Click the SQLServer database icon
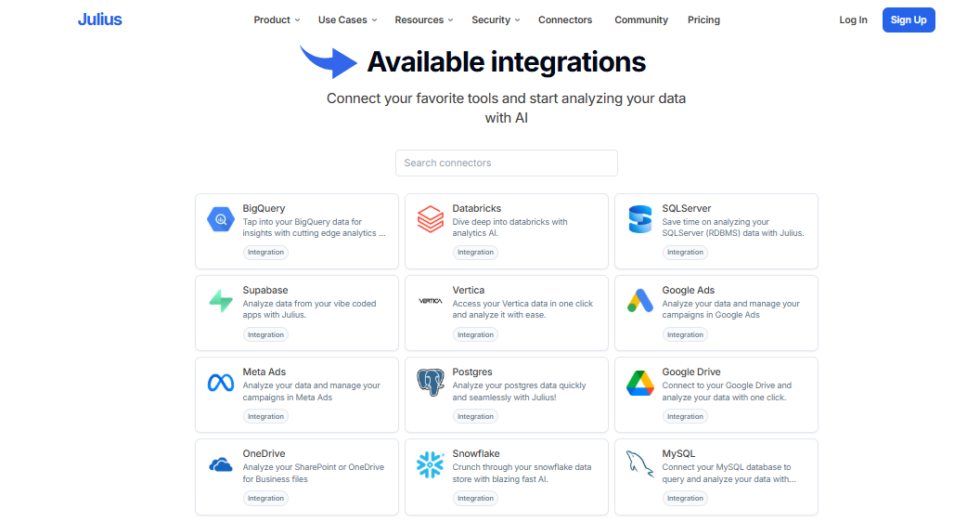 [x=640, y=219]
